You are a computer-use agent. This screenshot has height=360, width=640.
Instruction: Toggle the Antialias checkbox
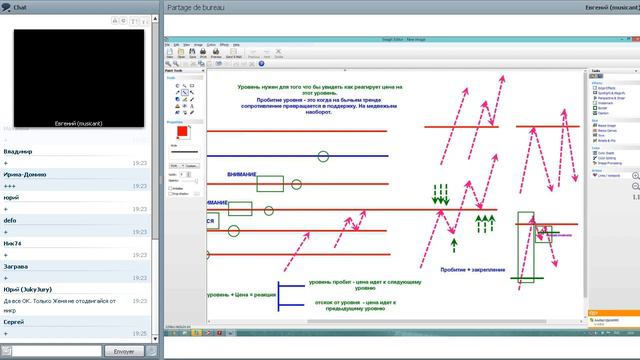tap(171, 189)
